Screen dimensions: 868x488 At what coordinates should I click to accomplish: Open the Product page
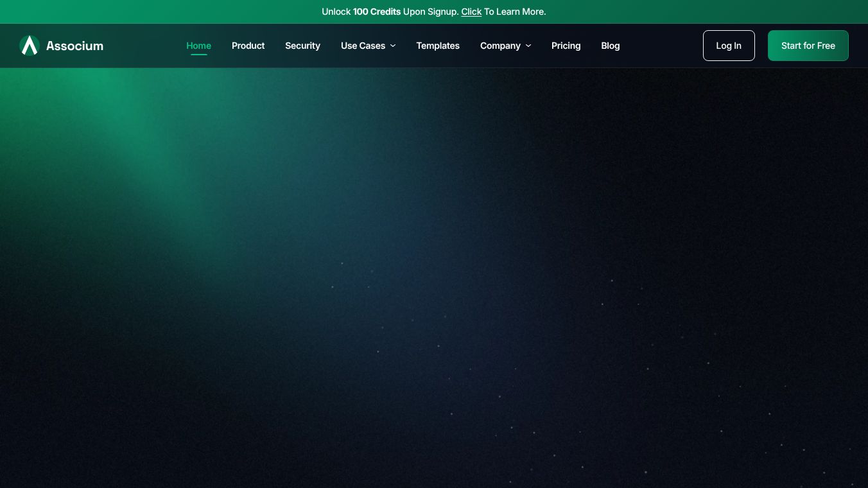pos(248,46)
